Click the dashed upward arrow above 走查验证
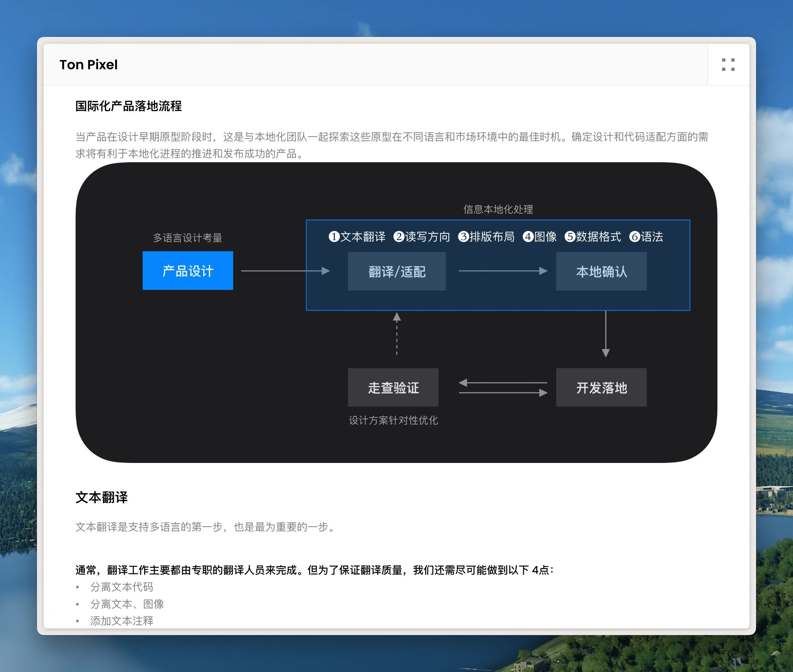The height and width of the screenshot is (672, 793). click(x=396, y=334)
